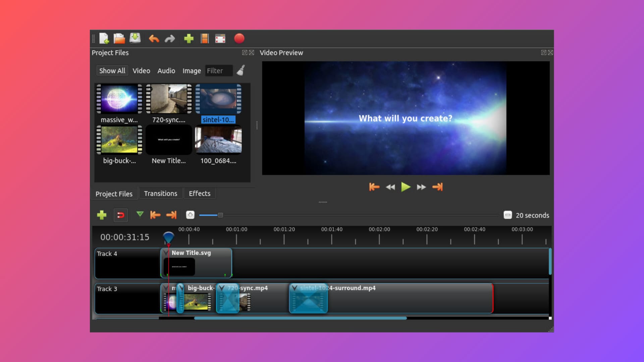
Task: Add a marker with the green triangle icon
Action: (x=140, y=214)
